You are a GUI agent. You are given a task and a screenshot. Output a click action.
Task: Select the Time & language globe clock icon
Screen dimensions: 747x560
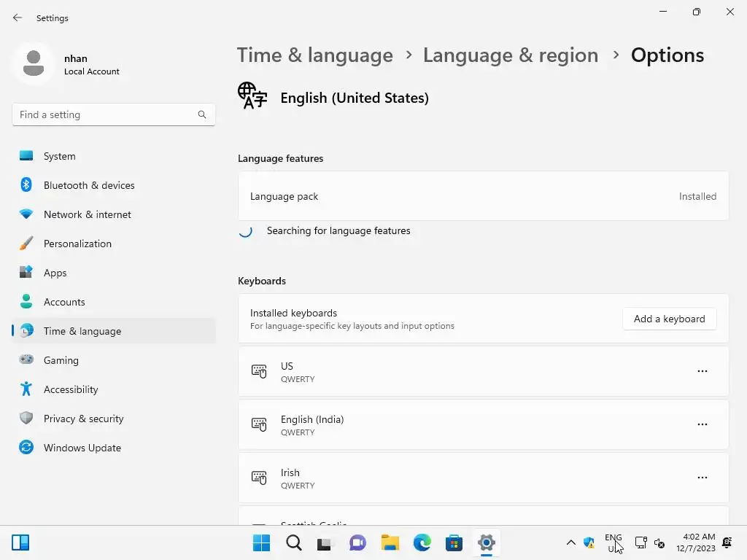[x=27, y=330]
